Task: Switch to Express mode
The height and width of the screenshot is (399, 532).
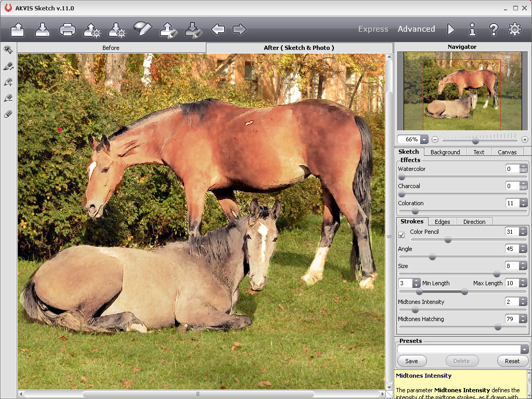Action: point(373,29)
